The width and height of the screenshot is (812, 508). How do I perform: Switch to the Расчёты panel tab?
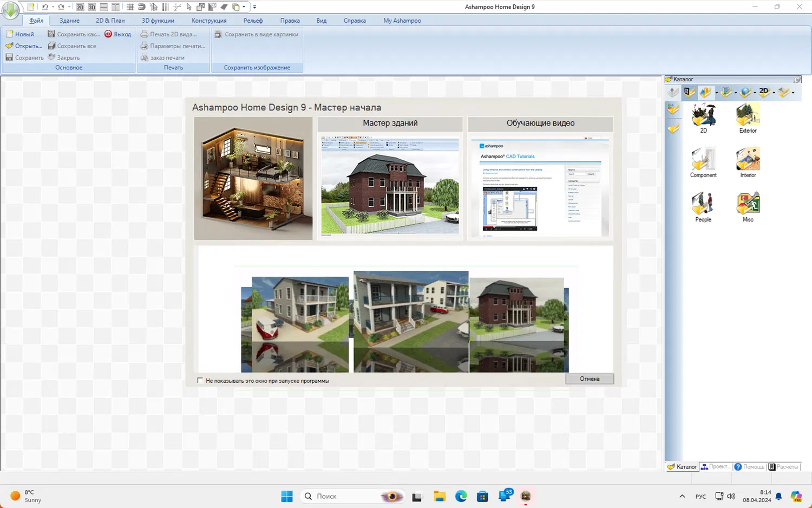[x=783, y=467]
